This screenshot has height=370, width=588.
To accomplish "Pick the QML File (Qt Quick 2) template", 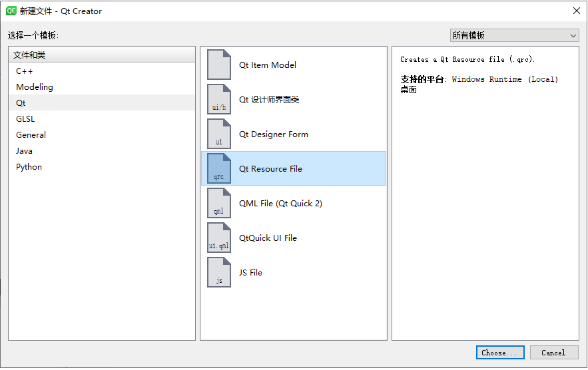I will [294, 203].
